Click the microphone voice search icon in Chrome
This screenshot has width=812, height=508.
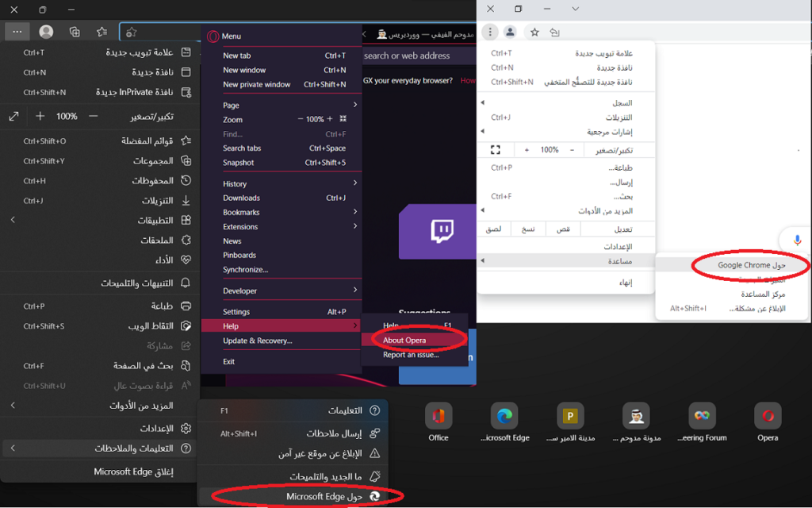(798, 241)
